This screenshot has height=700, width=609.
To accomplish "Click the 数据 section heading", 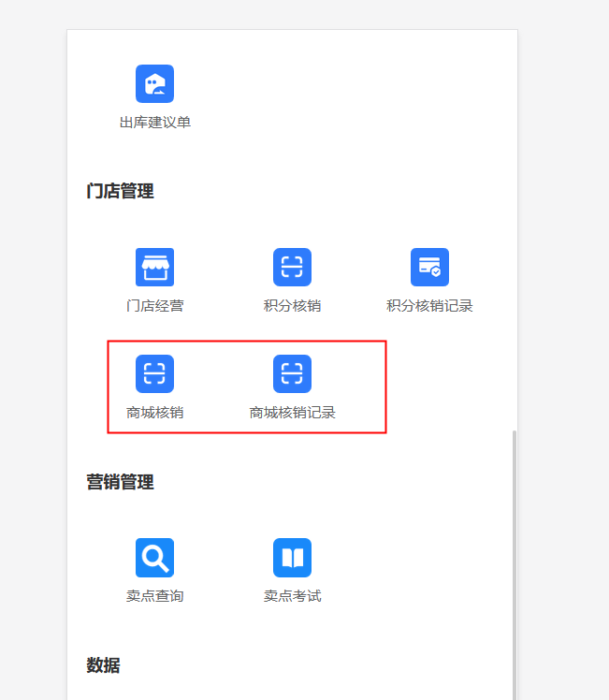I will tap(103, 665).
